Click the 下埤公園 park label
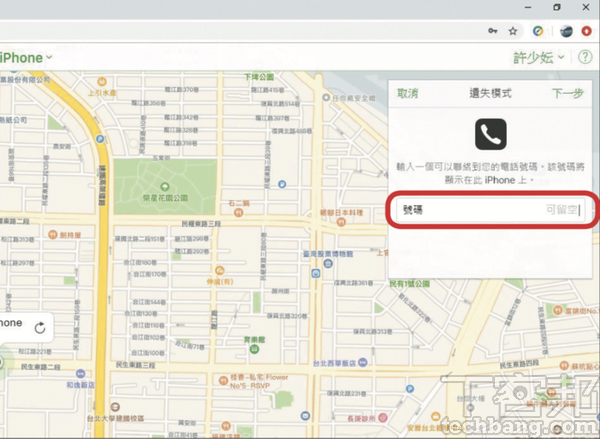 point(259,77)
